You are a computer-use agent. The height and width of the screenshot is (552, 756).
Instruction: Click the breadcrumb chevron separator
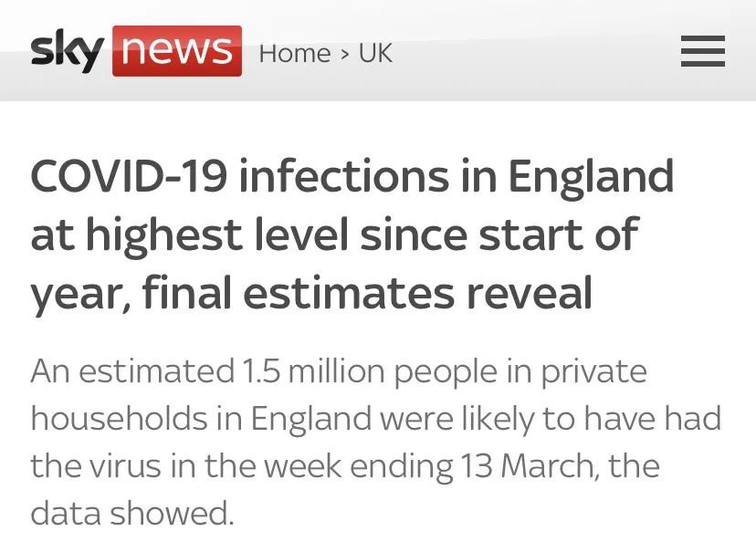(344, 54)
